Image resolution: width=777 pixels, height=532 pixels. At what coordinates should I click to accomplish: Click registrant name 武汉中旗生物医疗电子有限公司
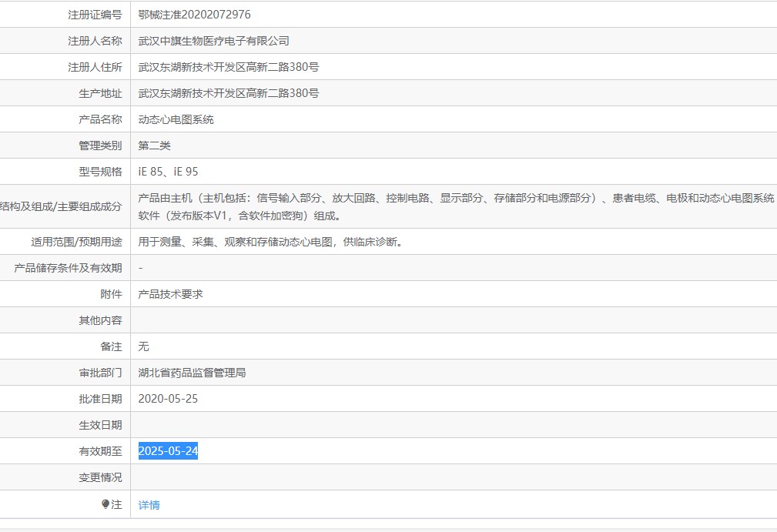point(213,41)
